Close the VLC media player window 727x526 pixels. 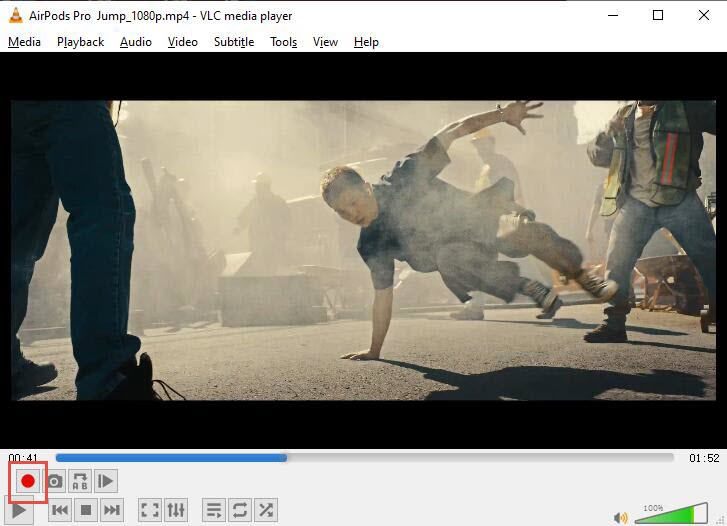point(703,15)
